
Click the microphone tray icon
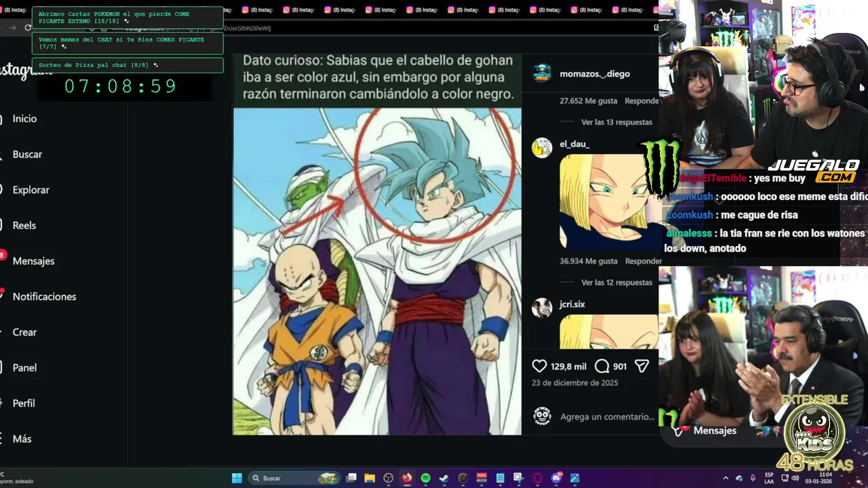point(753,478)
